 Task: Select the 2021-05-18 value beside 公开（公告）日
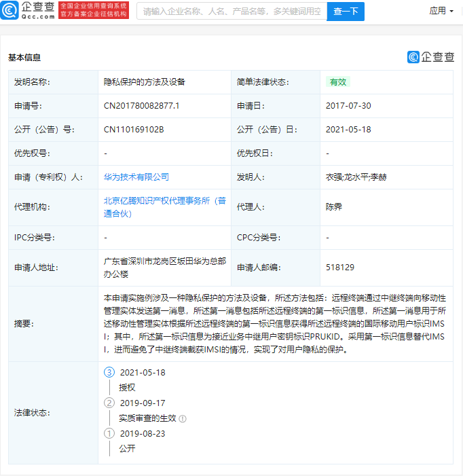(348, 130)
